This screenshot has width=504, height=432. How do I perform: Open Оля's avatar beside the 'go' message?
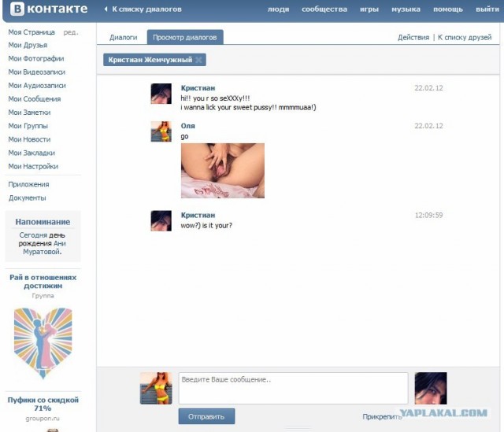[x=161, y=131]
